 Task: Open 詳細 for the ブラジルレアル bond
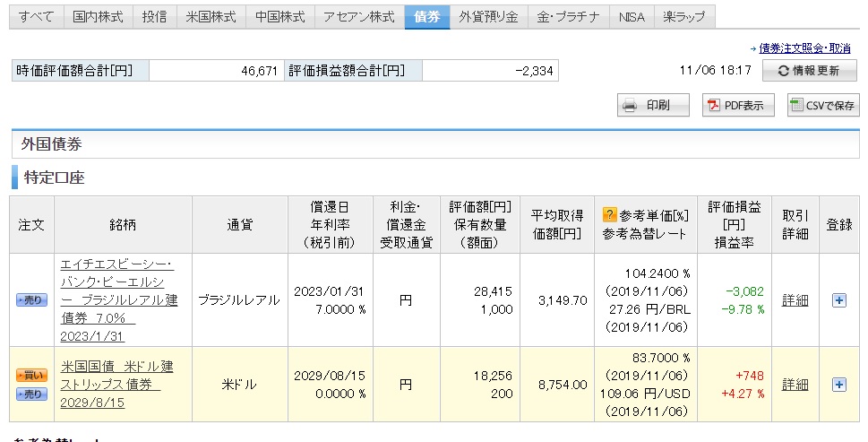point(795,300)
